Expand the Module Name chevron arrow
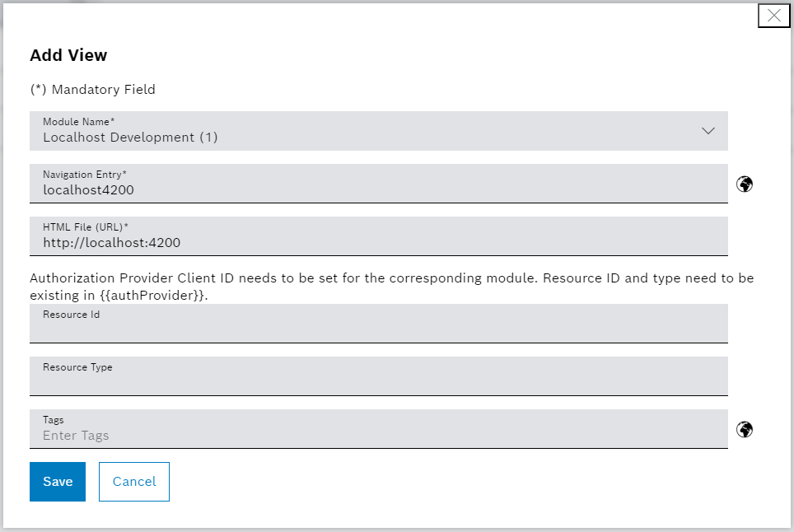Viewport: 794px width, 532px height. 708,131
